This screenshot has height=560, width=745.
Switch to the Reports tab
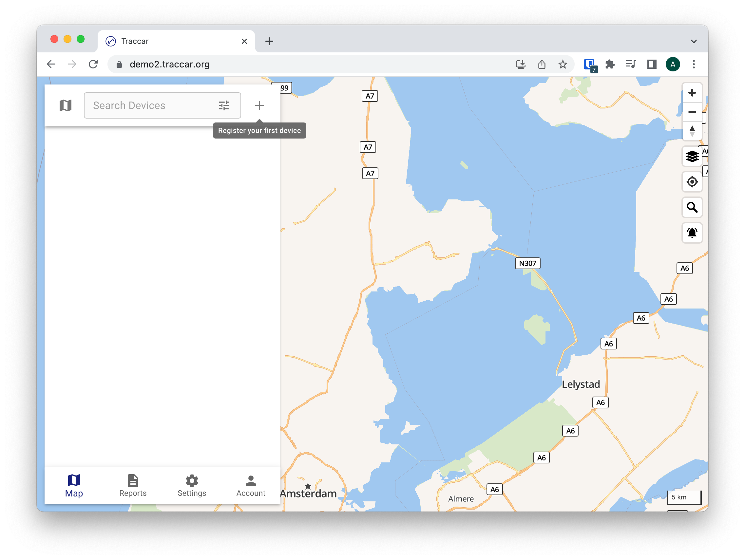click(x=133, y=485)
